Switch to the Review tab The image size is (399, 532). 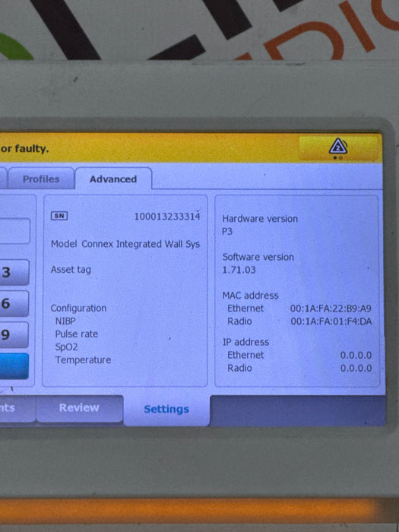tap(79, 408)
